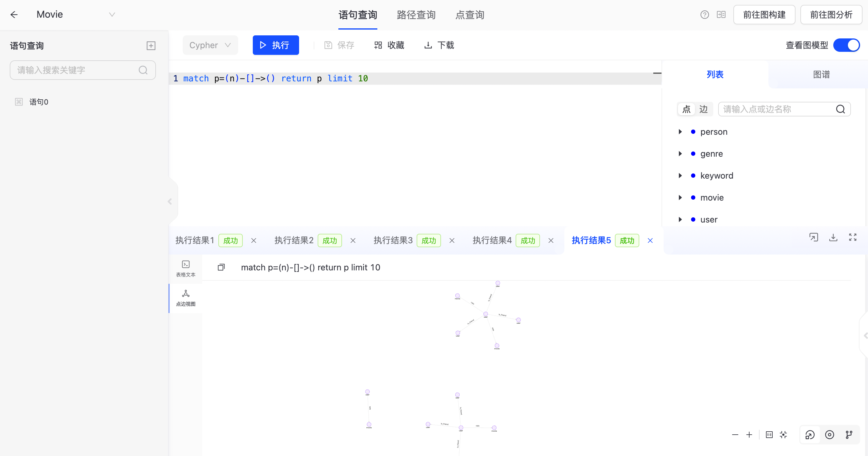The image size is (868, 456).
Task: Click the search icon in model panel
Action: 840,109
